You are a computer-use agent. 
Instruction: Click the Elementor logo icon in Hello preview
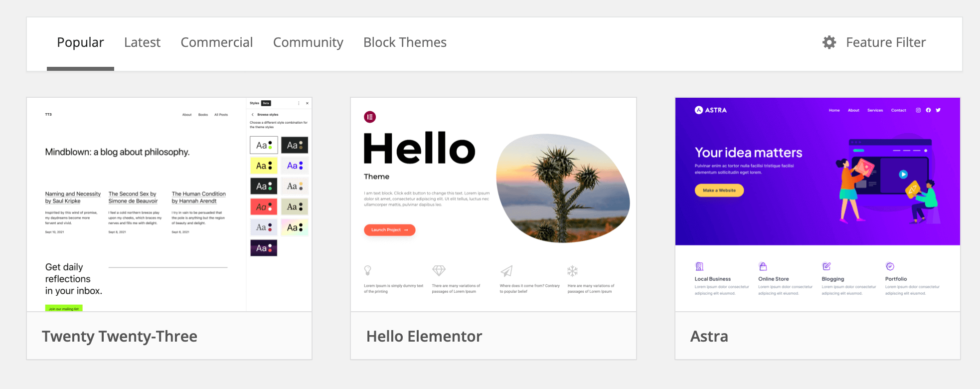(370, 117)
